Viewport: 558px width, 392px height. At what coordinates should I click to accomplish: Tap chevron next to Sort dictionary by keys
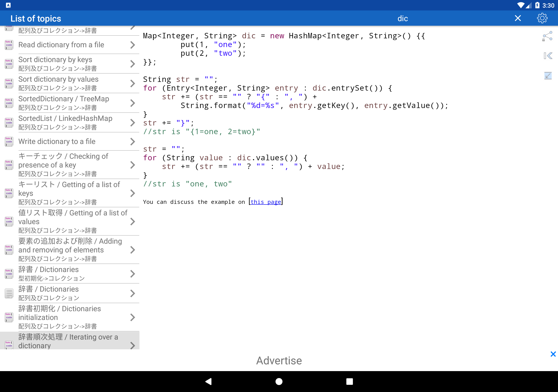click(133, 64)
